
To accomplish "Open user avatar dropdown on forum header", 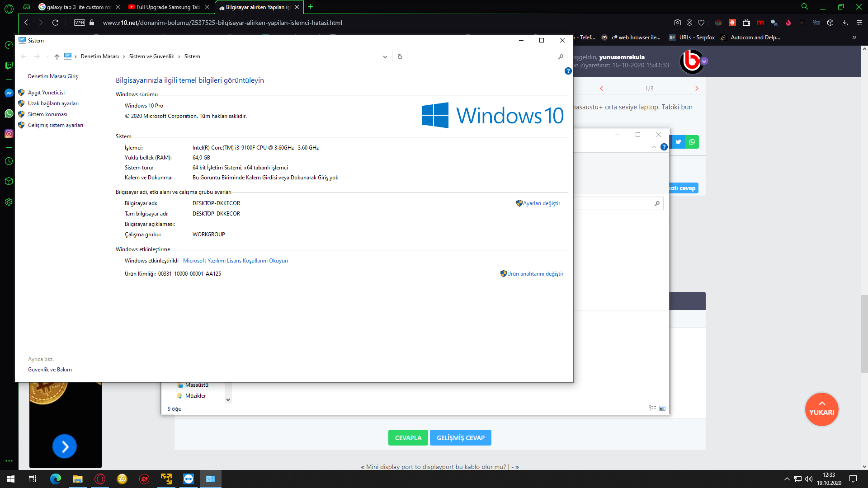I will click(704, 61).
